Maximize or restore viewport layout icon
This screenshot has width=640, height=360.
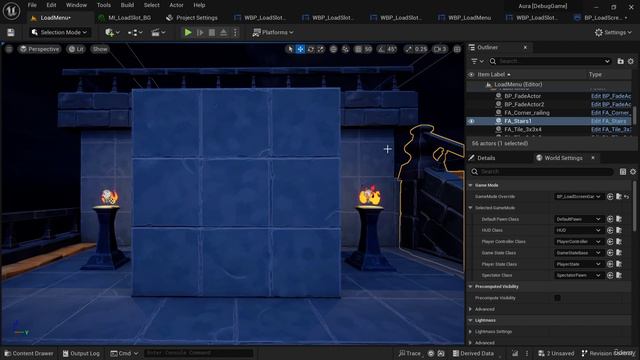[457, 49]
